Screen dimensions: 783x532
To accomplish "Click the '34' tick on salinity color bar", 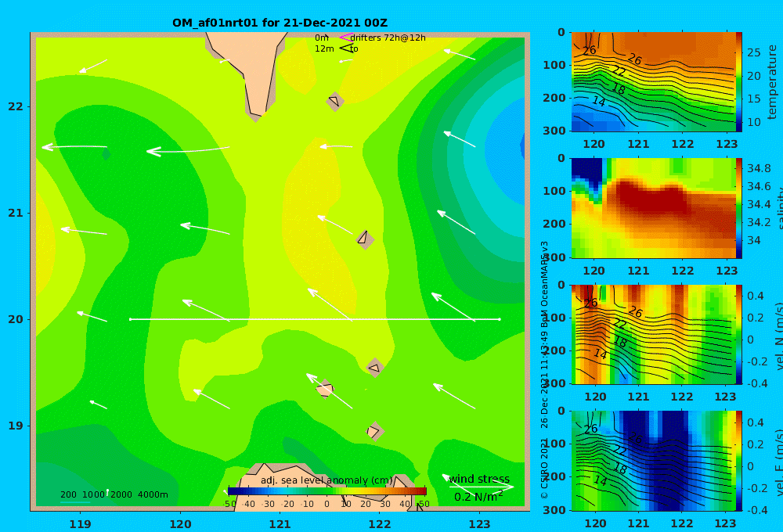I will point(753,240).
